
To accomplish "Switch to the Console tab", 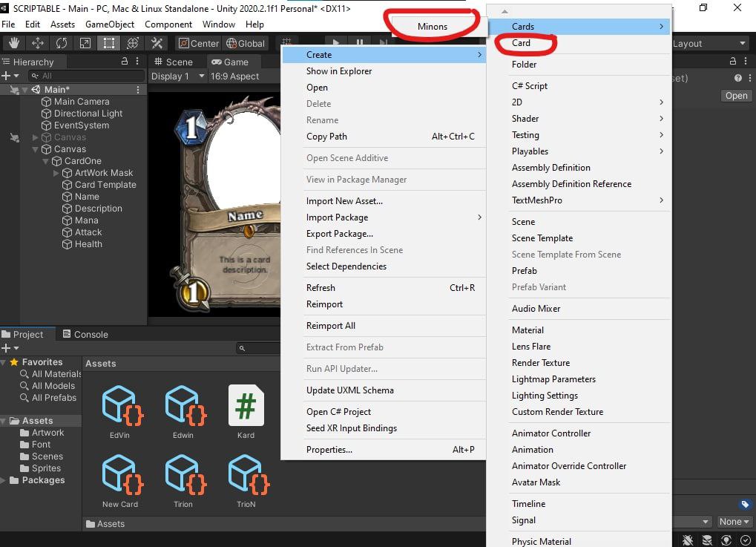I will pyautogui.click(x=85, y=334).
